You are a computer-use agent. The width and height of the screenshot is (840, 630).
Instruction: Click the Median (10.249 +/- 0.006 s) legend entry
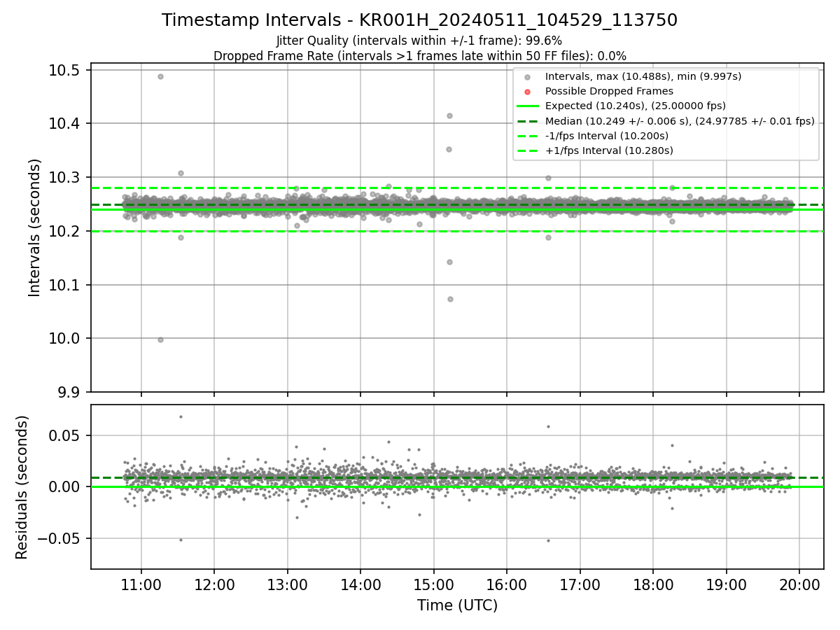[x=680, y=121]
